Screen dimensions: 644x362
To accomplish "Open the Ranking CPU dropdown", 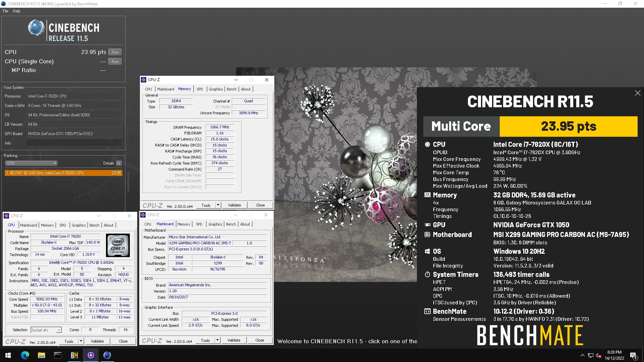I will [x=31, y=163].
